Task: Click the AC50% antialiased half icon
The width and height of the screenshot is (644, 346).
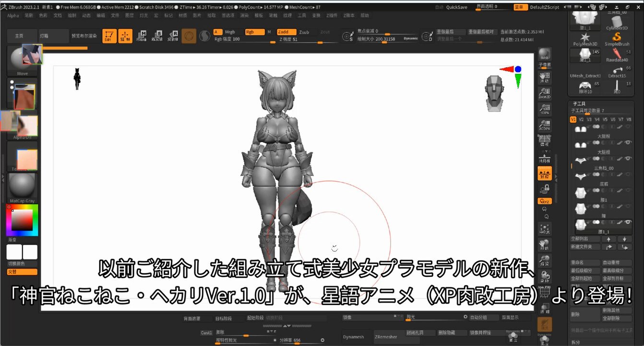Action: click(544, 125)
